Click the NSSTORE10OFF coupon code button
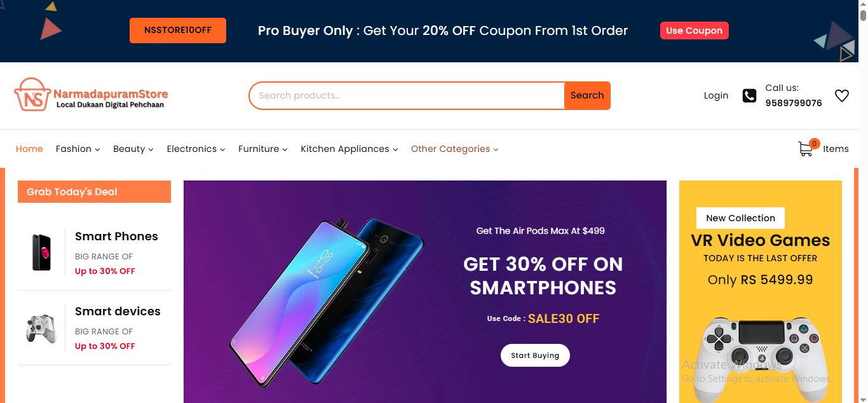The width and height of the screenshot is (868, 403). 178,31
